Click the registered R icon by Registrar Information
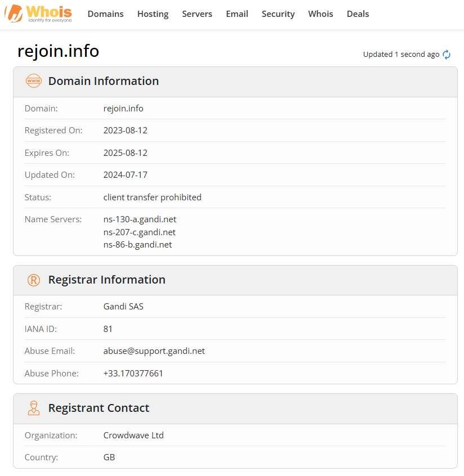The height and width of the screenshot is (476, 464). click(x=34, y=280)
